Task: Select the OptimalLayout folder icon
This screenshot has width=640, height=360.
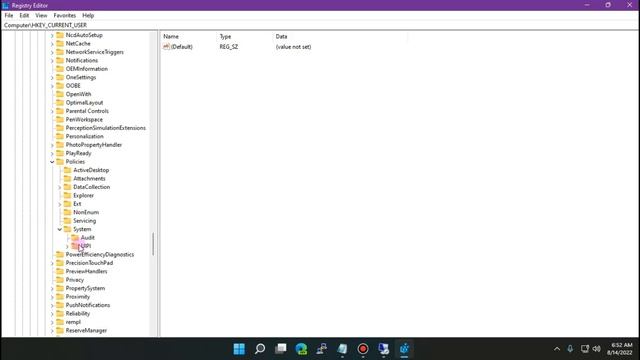Action: pos(60,102)
